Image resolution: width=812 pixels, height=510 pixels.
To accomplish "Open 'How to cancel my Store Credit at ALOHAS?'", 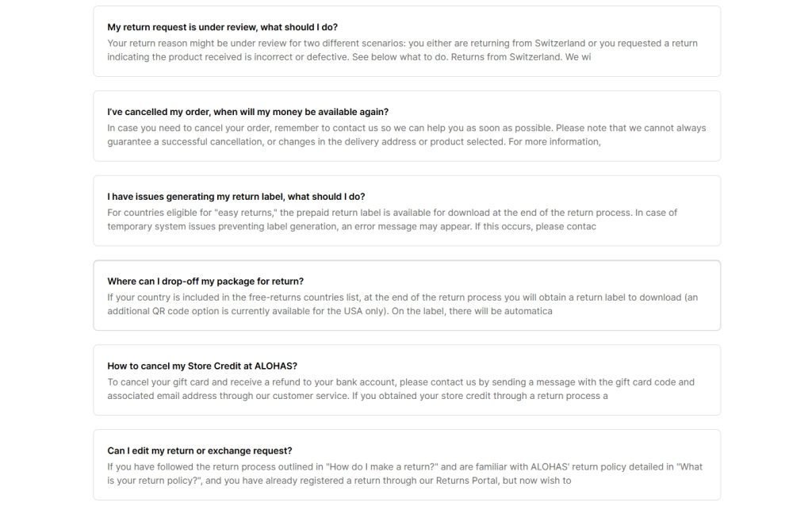I will 202,366.
